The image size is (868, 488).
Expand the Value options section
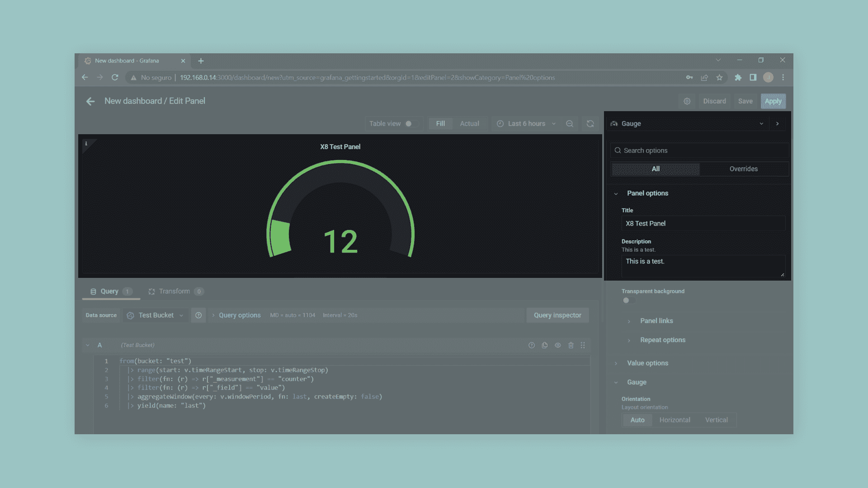click(x=647, y=363)
